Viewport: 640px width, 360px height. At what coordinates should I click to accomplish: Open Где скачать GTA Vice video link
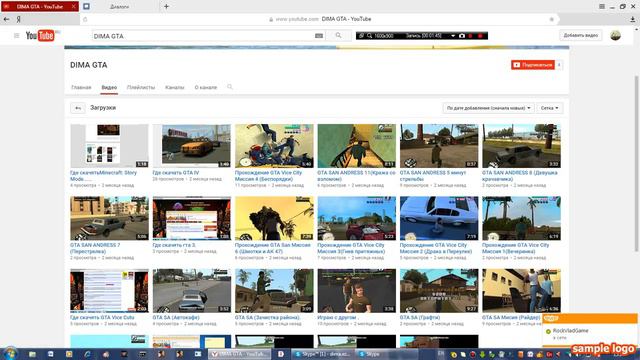102,317
